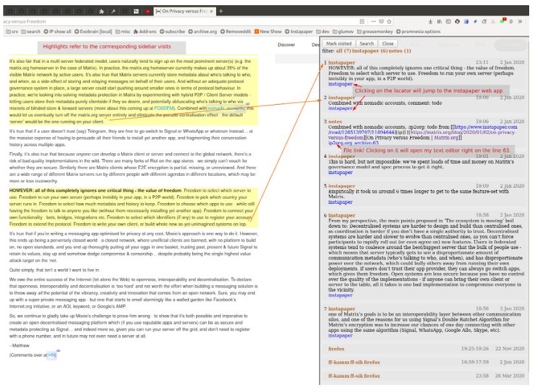Click the Mark visited sidebar button

tap(338, 43)
